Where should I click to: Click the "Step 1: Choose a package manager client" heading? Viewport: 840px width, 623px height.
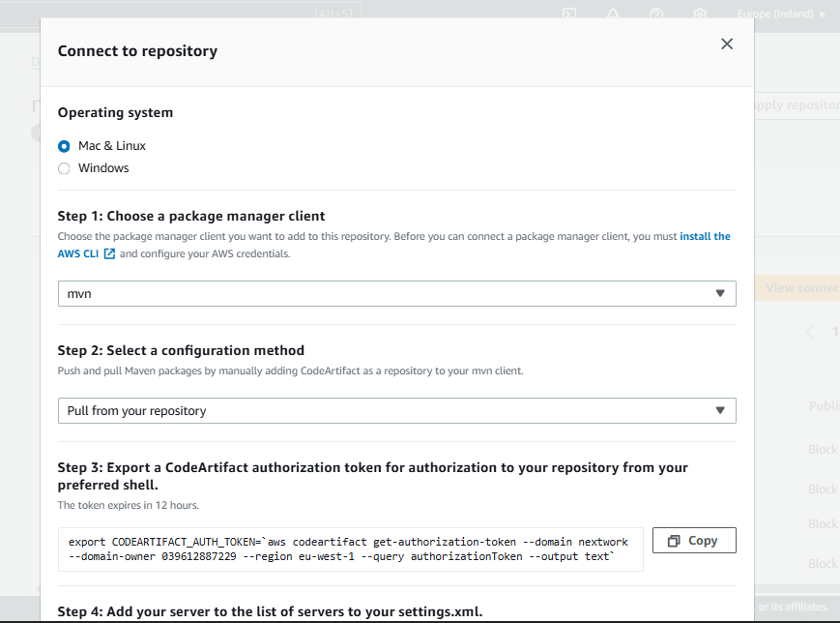pos(191,216)
